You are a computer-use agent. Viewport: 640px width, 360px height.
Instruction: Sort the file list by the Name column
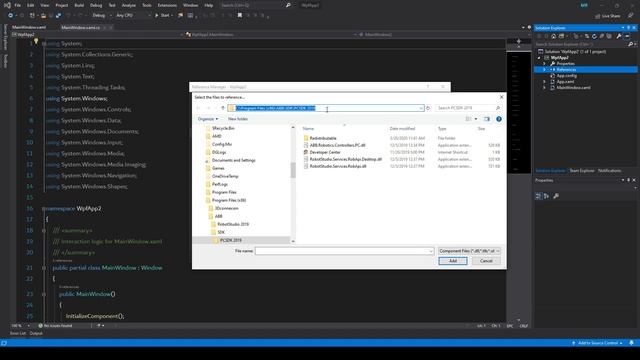point(308,129)
